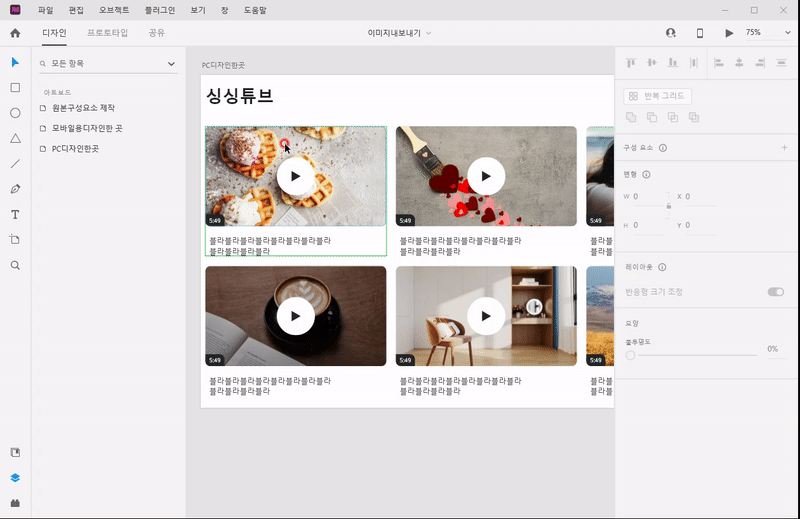Select the Rectangle tool
Viewport: 800px width, 519px height.
15,88
